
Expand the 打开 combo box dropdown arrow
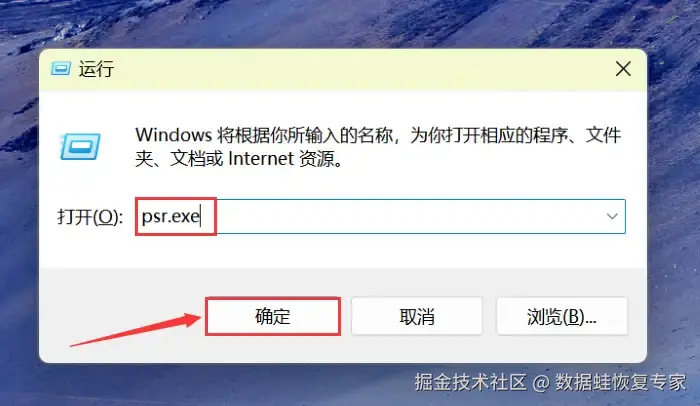click(x=612, y=217)
